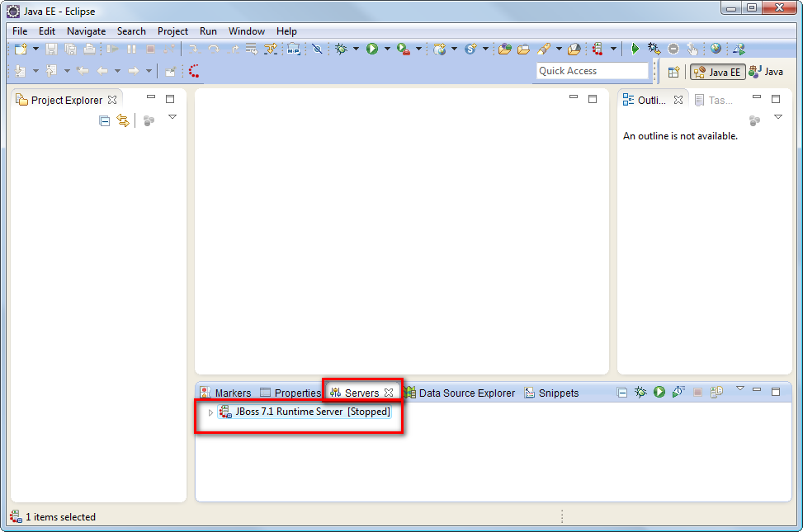The height and width of the screenshot is (532, 803).
Task: Click Start server in debug mode icon in Servers view
Action: [640, 393]
